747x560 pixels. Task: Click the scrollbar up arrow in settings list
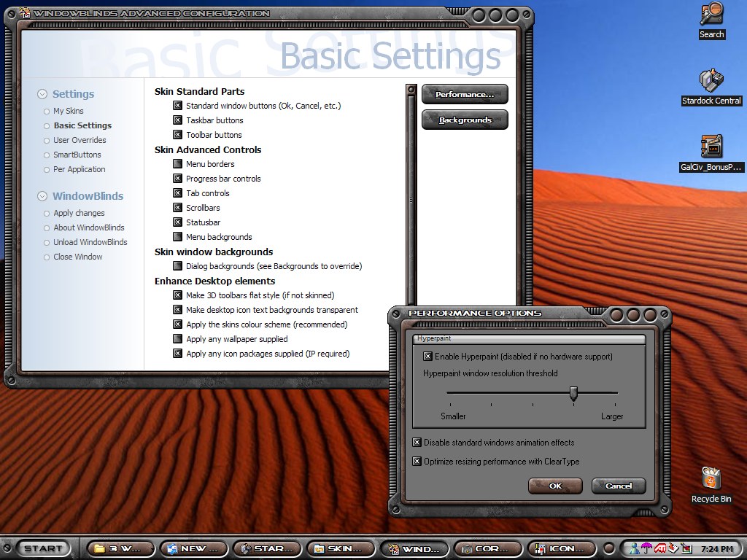click(x=411, y=90)
